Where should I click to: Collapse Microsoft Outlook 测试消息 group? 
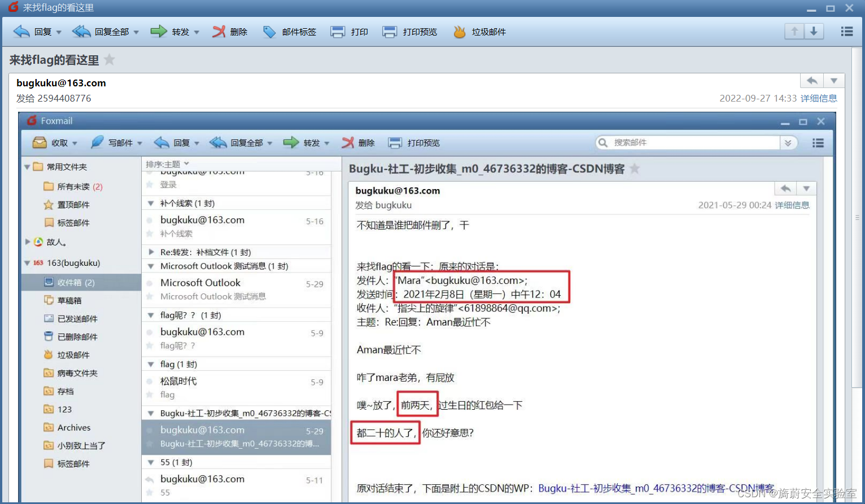[x=151, y=266]
